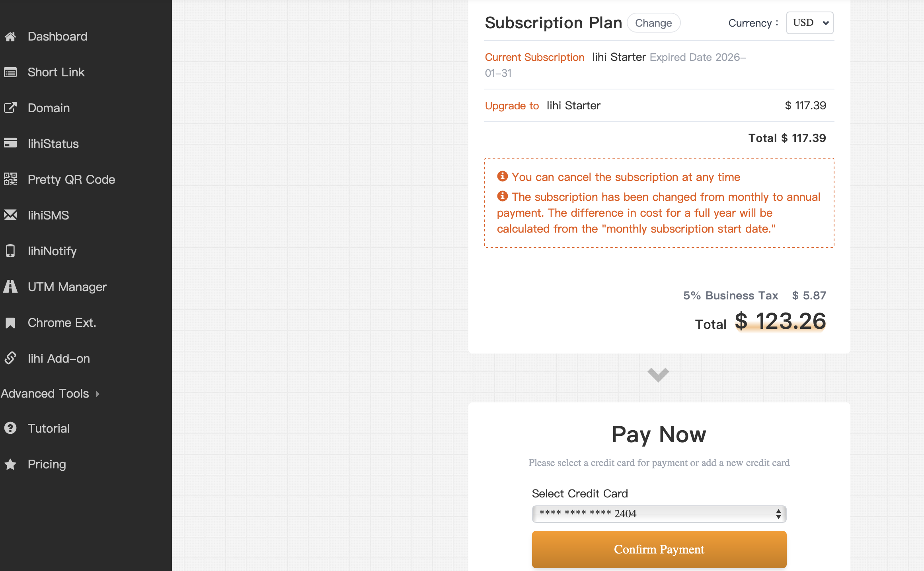Click the lihi Add-on link icon
Viewport: 924px width, 571px height.
(x=10, y=358)
